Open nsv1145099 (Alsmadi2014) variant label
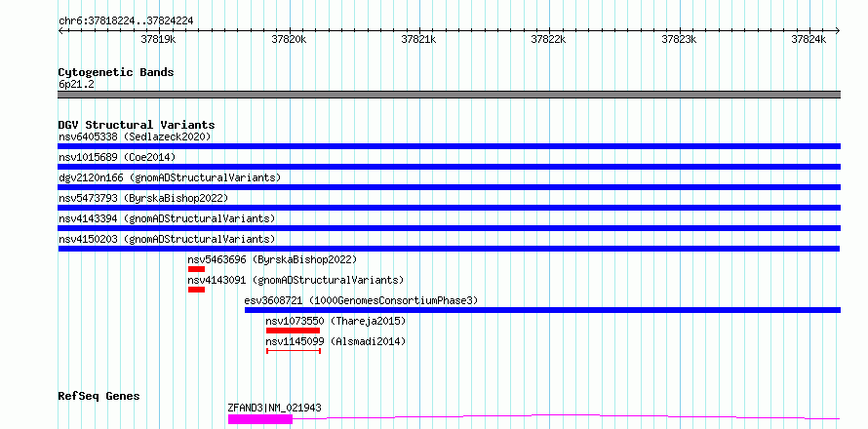Image resolution: width=868 pixels, height=429 pixels. tap(336, 341)
